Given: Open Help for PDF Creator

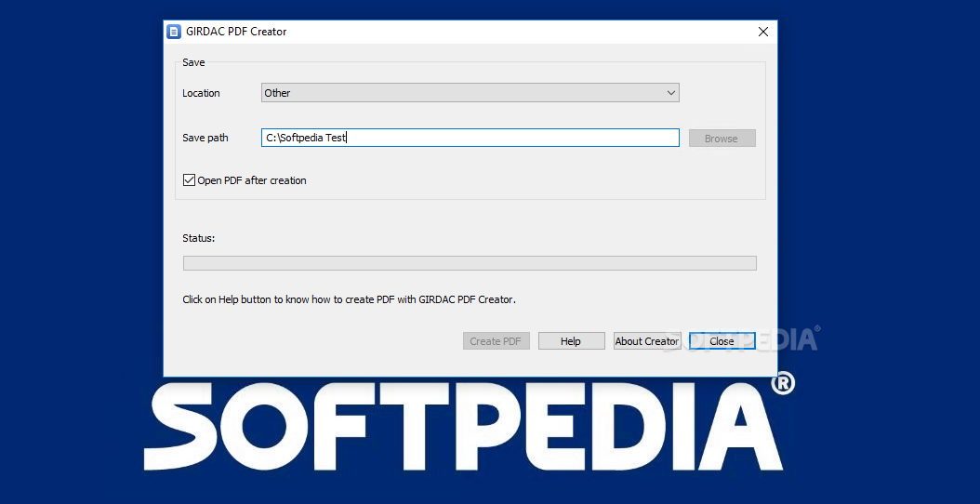Looking at the screenshot, I should click(x=571, y=340).
